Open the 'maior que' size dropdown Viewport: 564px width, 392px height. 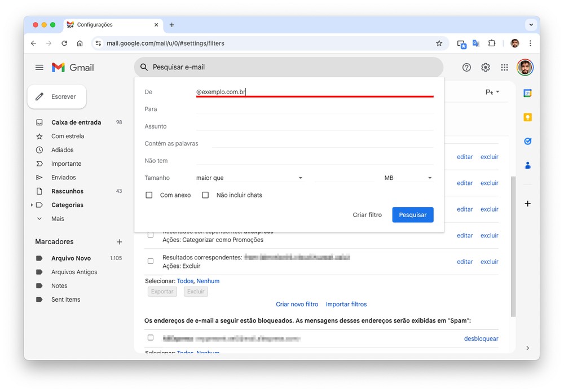click(249, 178)
